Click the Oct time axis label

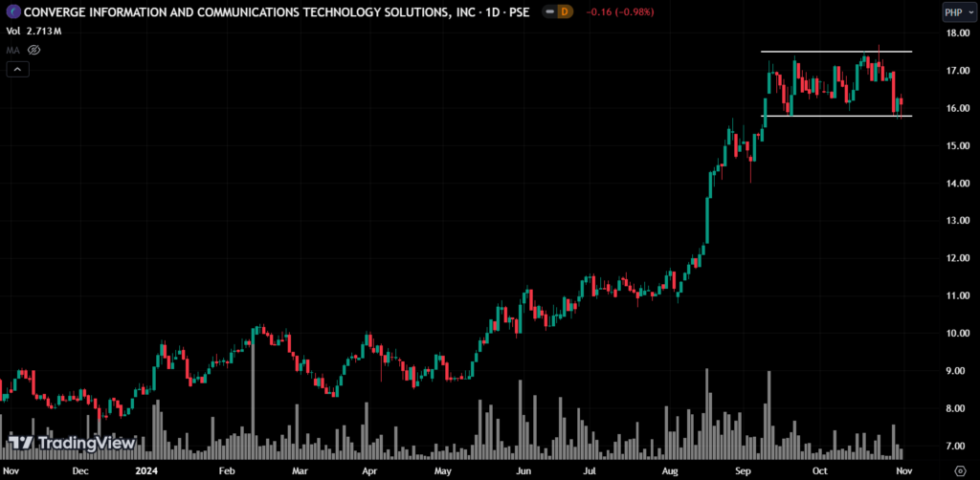820,470
